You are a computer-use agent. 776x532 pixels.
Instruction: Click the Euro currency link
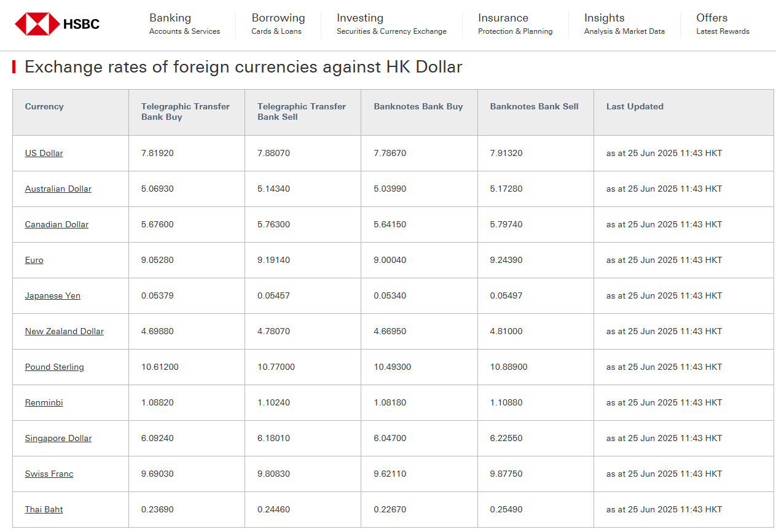coord(34,260)
